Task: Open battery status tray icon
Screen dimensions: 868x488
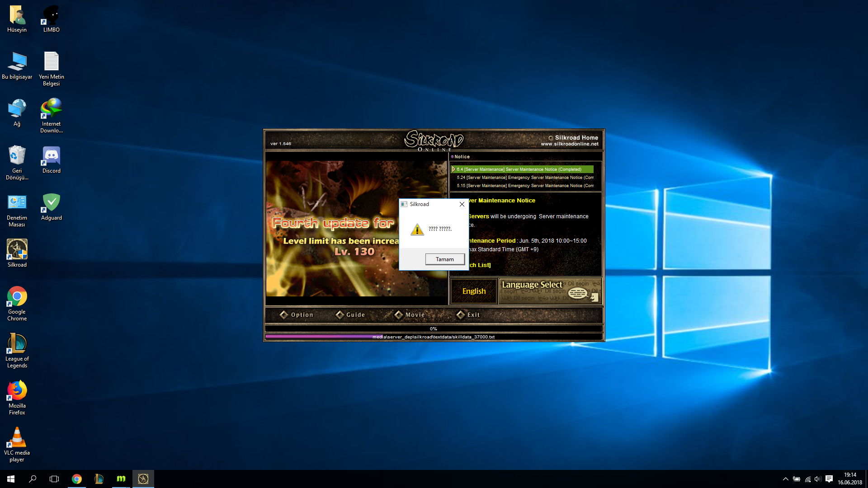Action: point(797,479)
